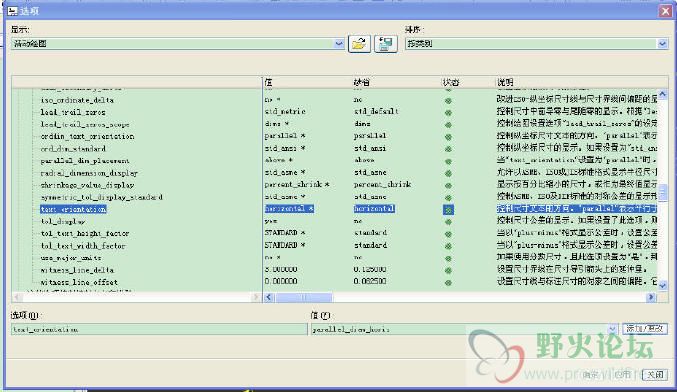The image size is (677, 392).
Task: Select the ord_dim_standard option row
Action: click(73, 149)
